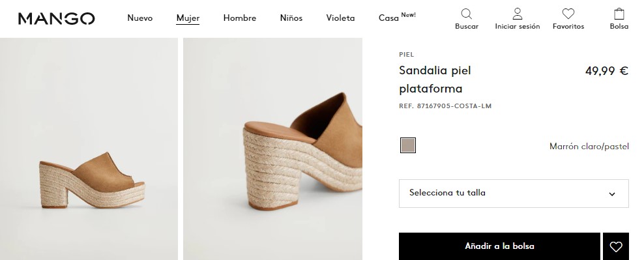Click Añadir a la bolsa button
644x260 pixels.
coord(499,246)
